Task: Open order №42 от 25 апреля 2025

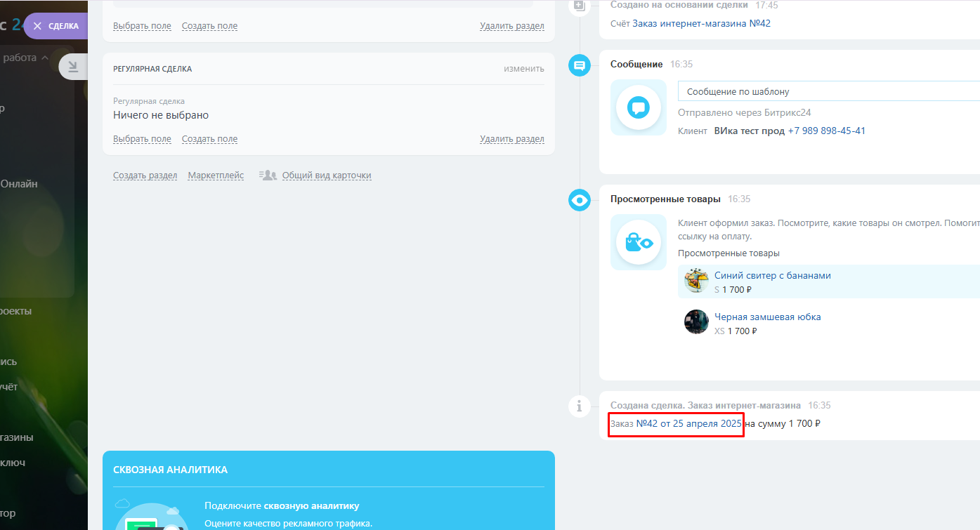Action: click(688, 423)
